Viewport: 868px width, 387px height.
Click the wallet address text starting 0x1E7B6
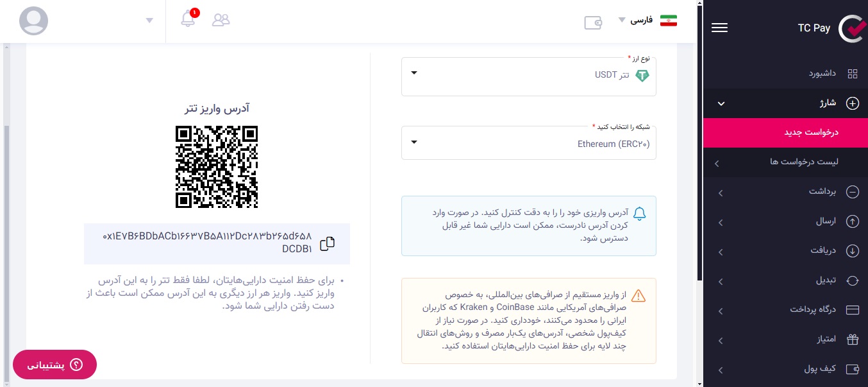208,243
